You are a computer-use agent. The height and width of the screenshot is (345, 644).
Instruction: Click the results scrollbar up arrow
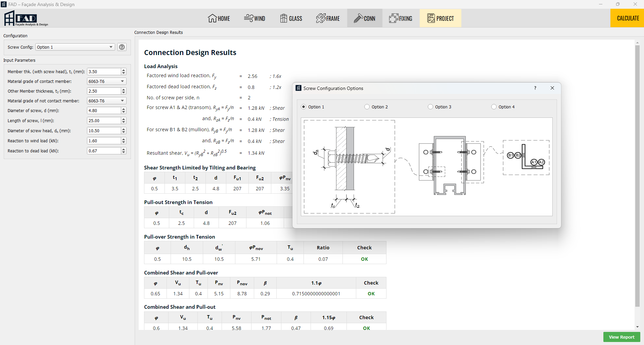637,43
